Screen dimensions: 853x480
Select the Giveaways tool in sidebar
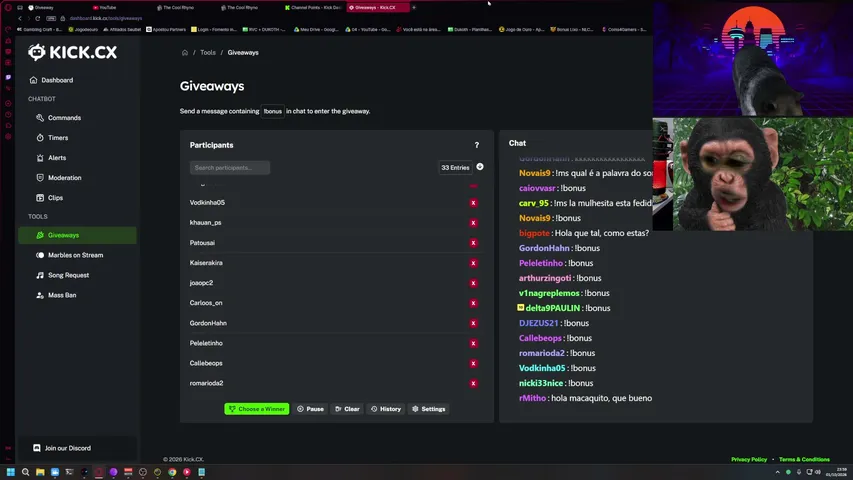77,235
